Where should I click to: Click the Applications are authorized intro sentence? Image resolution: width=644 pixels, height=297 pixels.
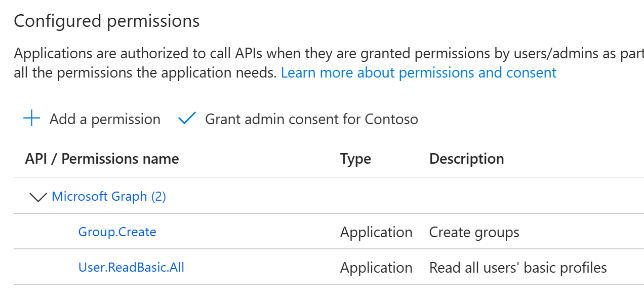pyautogui.click(x=329, y=53)
